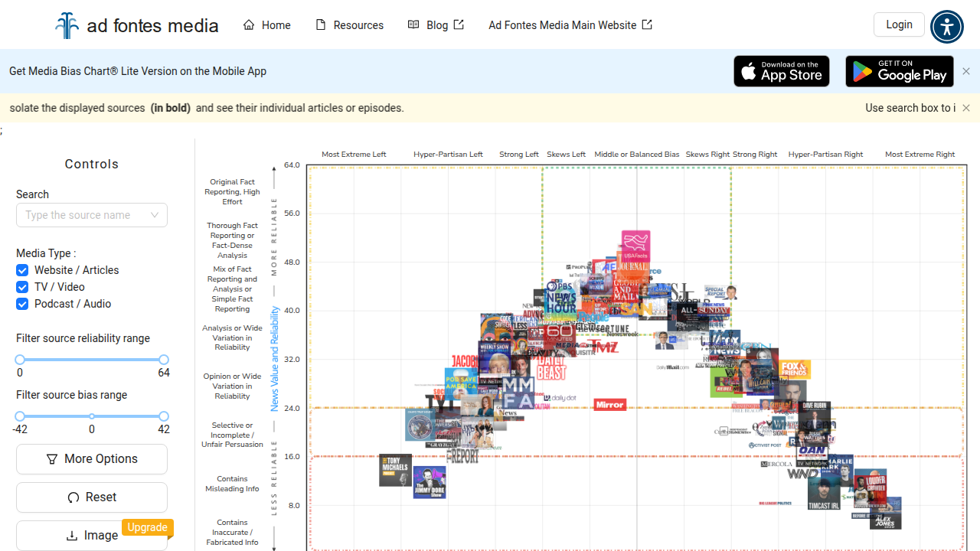
Task: Click 'Selective or Incomplete / Unfair Persuasion' label
Action: pos(232,435)
